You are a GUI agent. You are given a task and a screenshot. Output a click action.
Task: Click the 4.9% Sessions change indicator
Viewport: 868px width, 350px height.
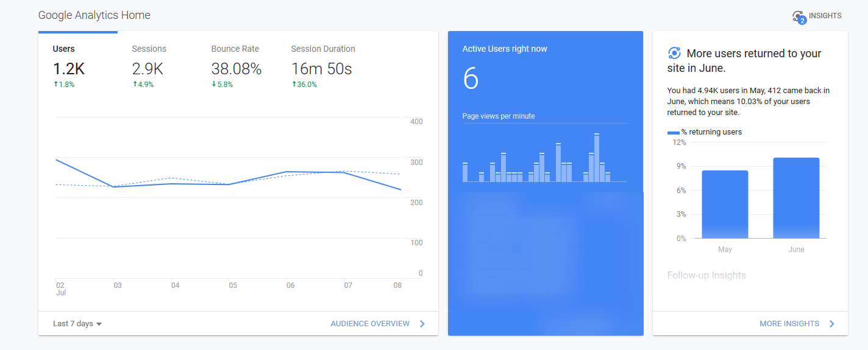143,85
